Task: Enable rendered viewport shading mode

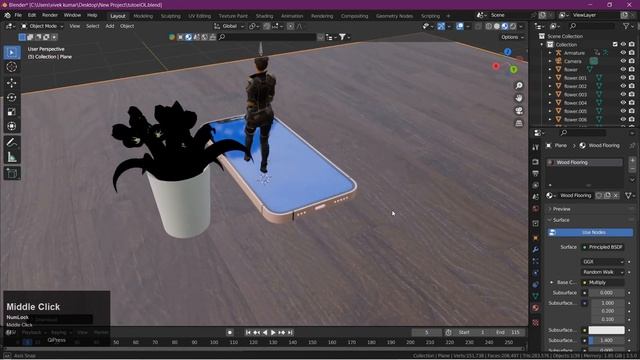Action: 513,26
